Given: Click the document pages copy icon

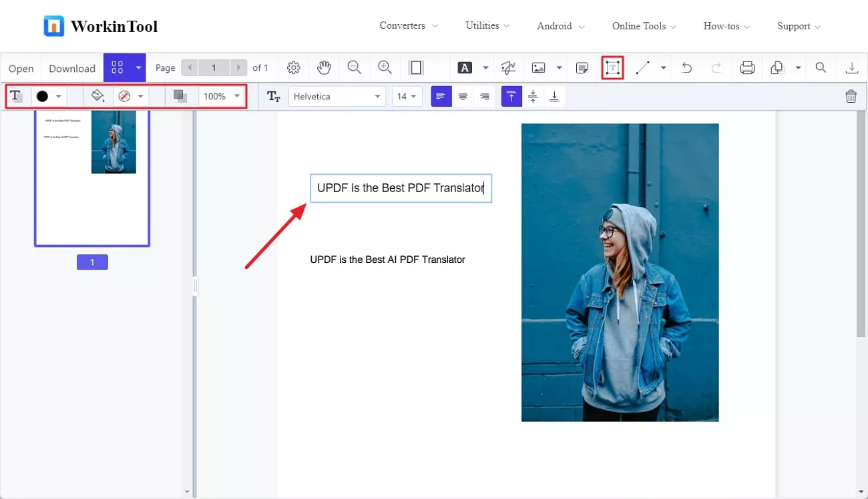Looking at the screenshot, I should 777,67.
